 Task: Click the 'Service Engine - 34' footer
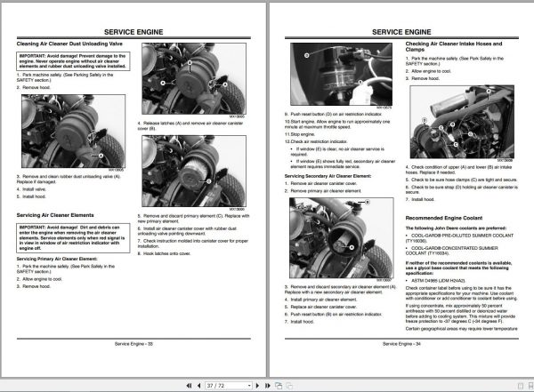click(401, 344)
